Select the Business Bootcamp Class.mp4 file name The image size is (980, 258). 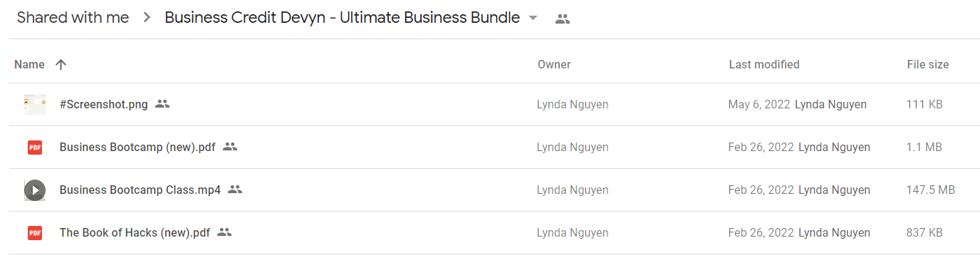140,190
